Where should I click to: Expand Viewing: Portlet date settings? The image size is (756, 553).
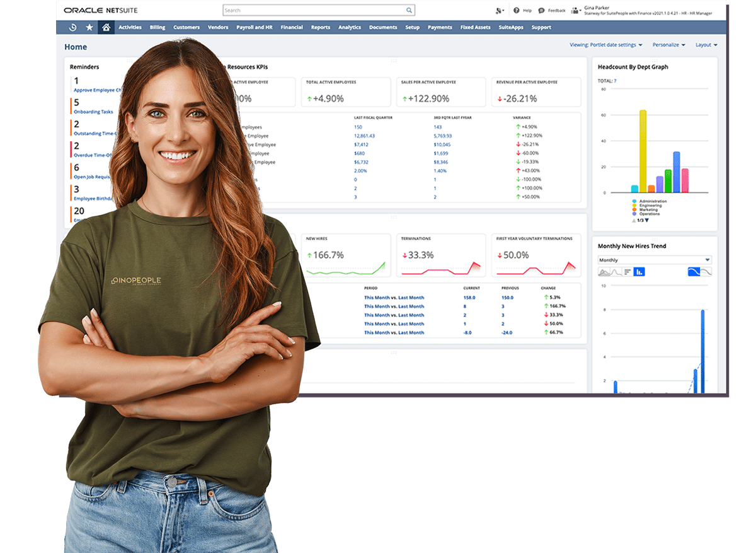(605, 45)
